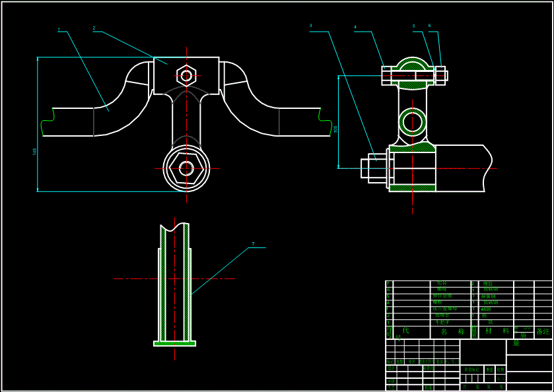Select 弹簧钢 material cell in row 5

[487, 296]
